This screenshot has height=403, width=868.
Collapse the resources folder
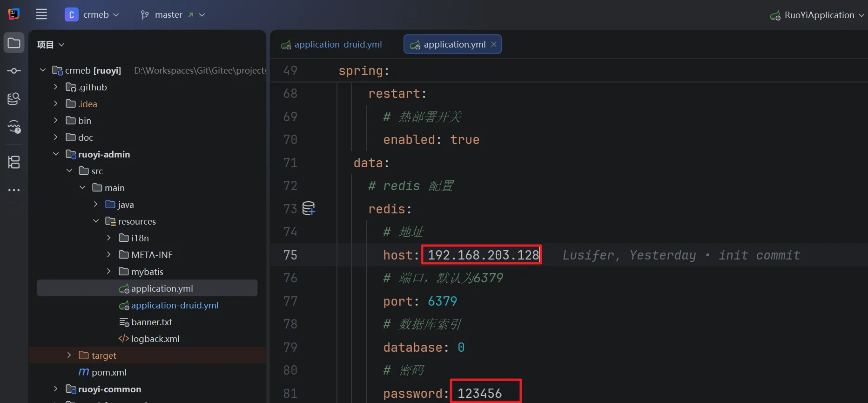pyautogui.click(x=96, y=221)
